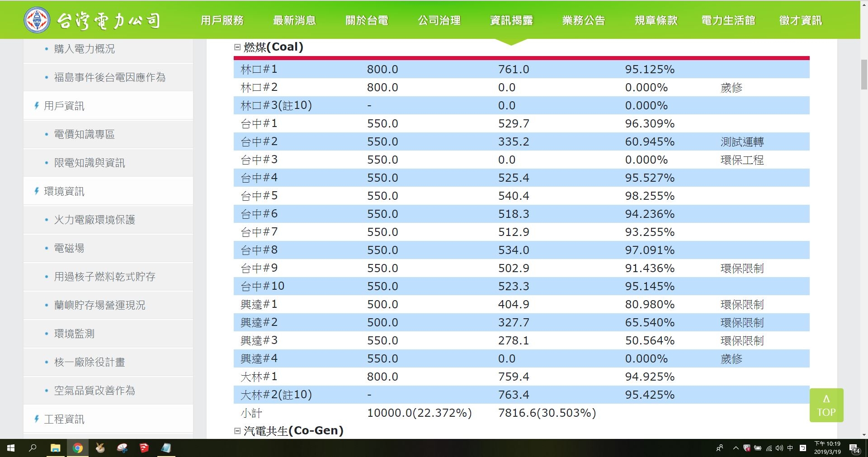
Task: Open 福島事件後台電因應作為 sidebar link
Action: tap(110, 77)
